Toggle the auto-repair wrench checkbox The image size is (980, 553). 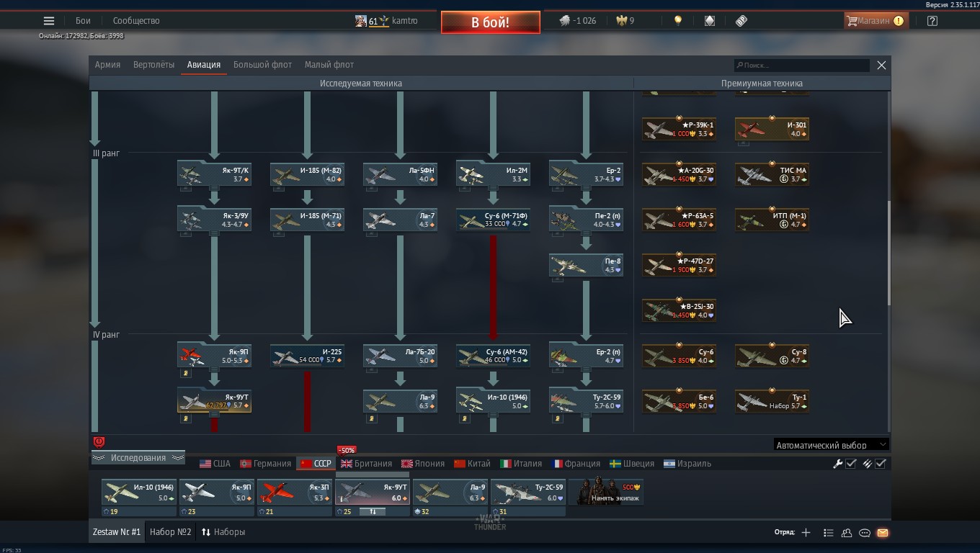(851, 464)
